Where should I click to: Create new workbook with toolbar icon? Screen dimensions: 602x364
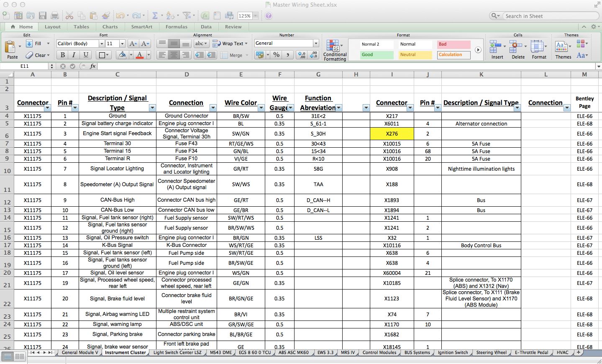[6, 15]
